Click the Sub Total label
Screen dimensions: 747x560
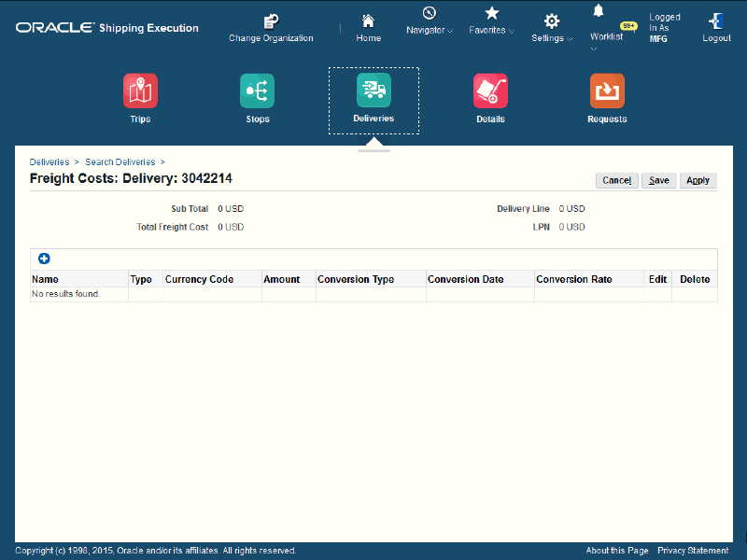[190, 208]
